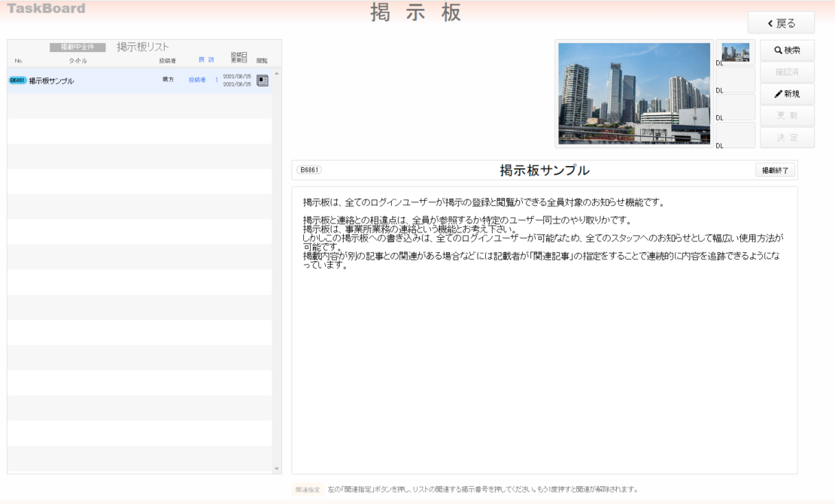
Task: Open the 検索 search button
Action: pyautogui.click(x=787, y=50)
